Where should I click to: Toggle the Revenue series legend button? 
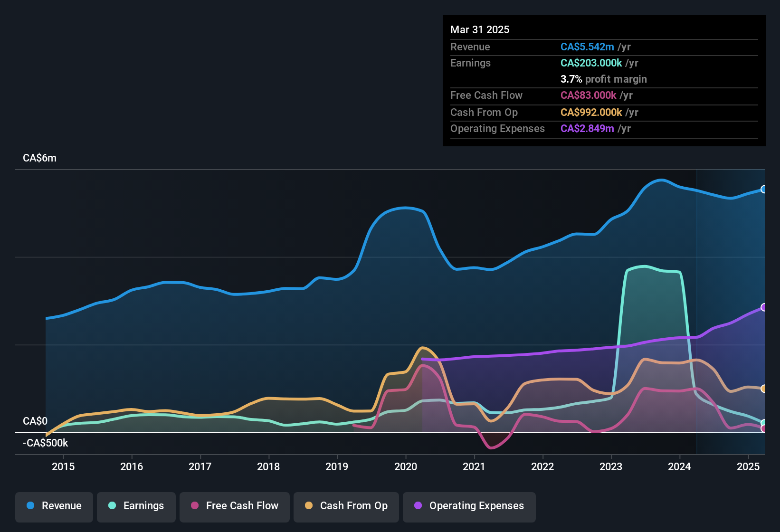click(x=54, y=506)
